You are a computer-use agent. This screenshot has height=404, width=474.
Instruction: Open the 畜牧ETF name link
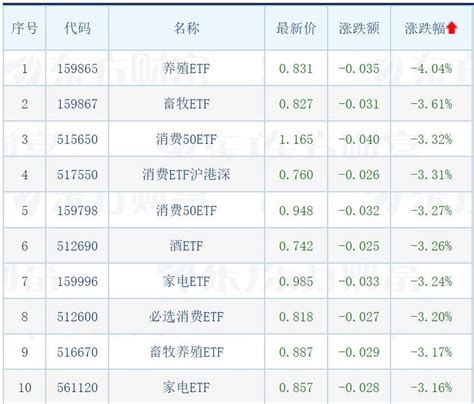click(x=186, y=104)
